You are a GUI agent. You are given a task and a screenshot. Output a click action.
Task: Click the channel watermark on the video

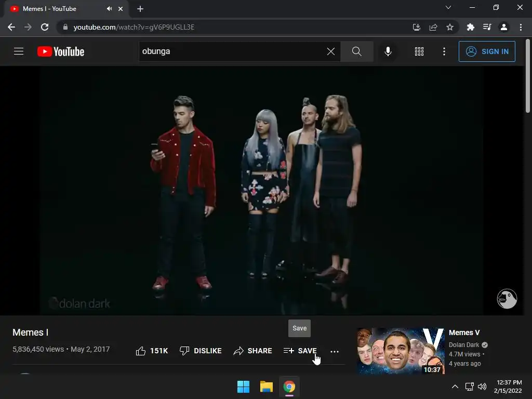click(x=507, y=299)
